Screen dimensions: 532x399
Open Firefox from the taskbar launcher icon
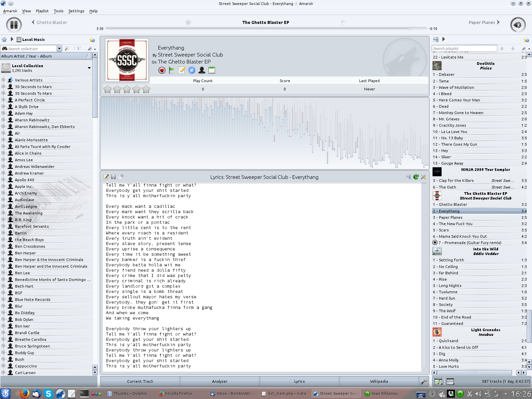[24, 394]
